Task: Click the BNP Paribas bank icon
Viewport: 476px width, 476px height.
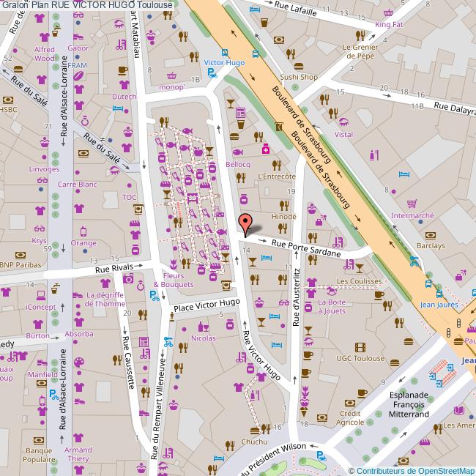Action: [21, 255]
